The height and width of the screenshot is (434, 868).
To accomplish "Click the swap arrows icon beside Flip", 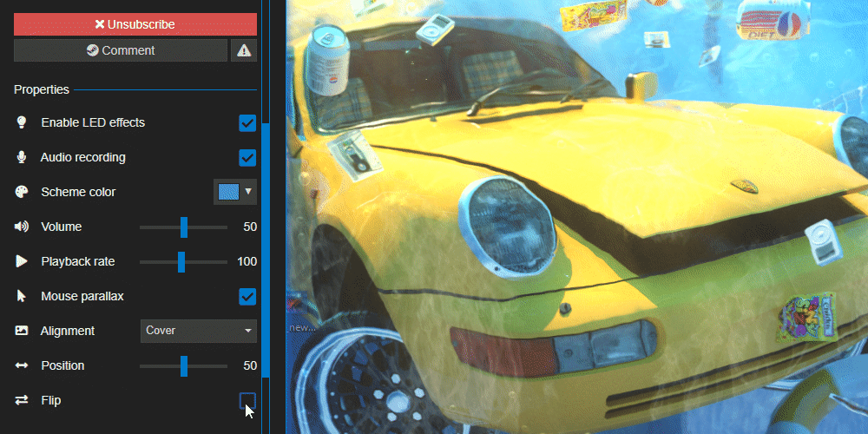I will pos(22,400).
